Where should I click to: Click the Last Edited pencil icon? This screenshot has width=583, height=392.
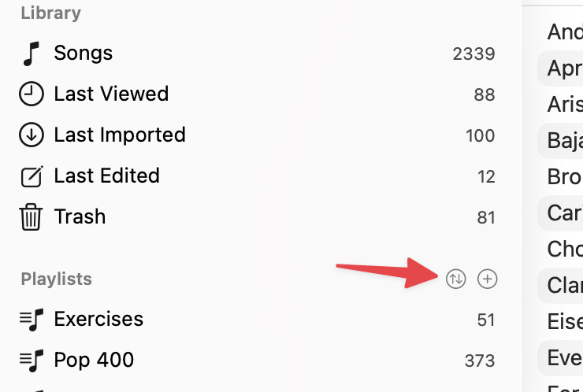[x=31, y=176]
